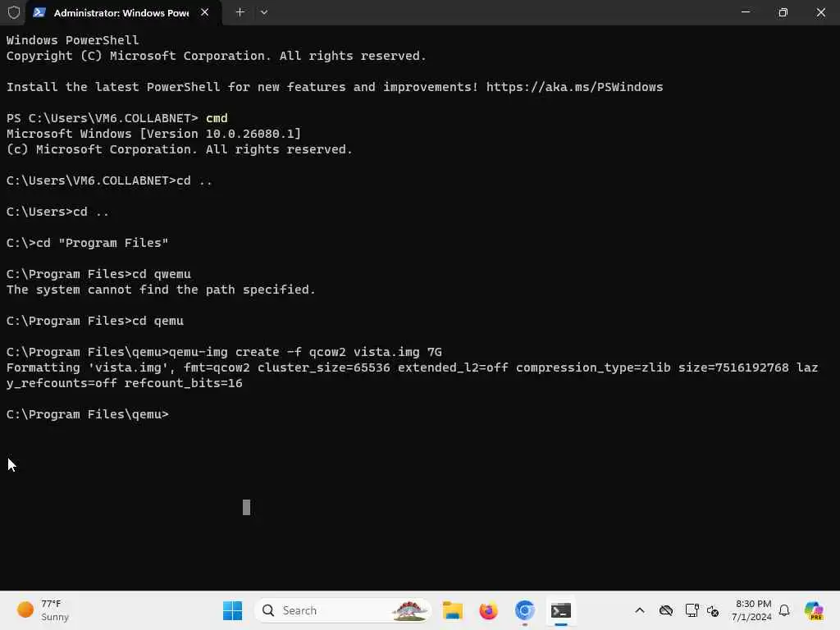Restore down the terminal window
The width and height of the screenshot is (840, 630).
pyautogui.click(x=783, y=12)
